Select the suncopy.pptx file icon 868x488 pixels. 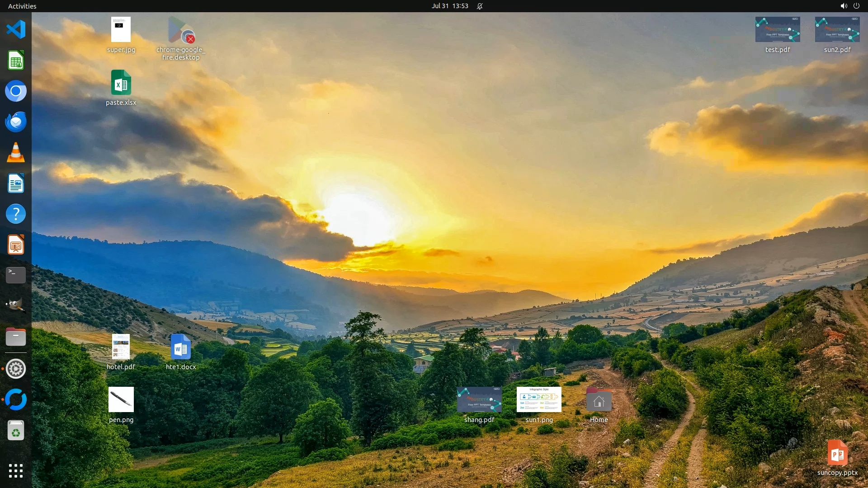tap(837, 453)
